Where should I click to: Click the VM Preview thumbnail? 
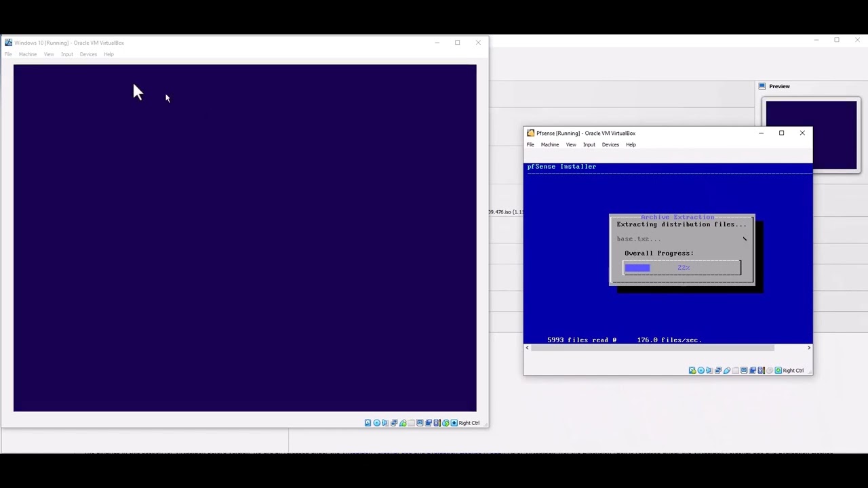811,135
